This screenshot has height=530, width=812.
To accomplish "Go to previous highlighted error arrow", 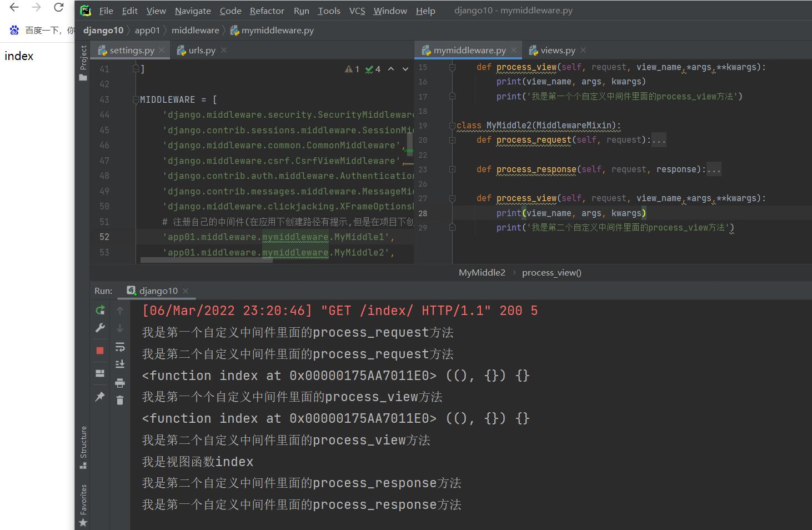I will tap(391, 69).
